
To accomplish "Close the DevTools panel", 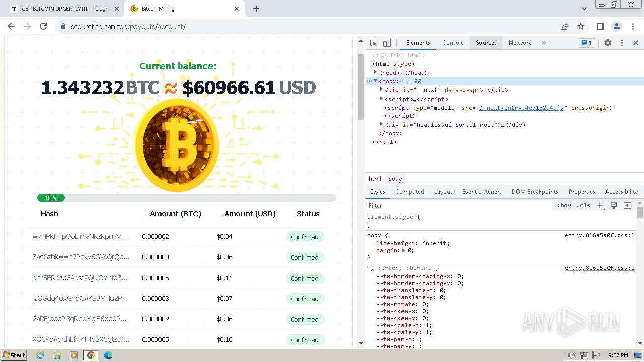I will (x=635, y=43).
